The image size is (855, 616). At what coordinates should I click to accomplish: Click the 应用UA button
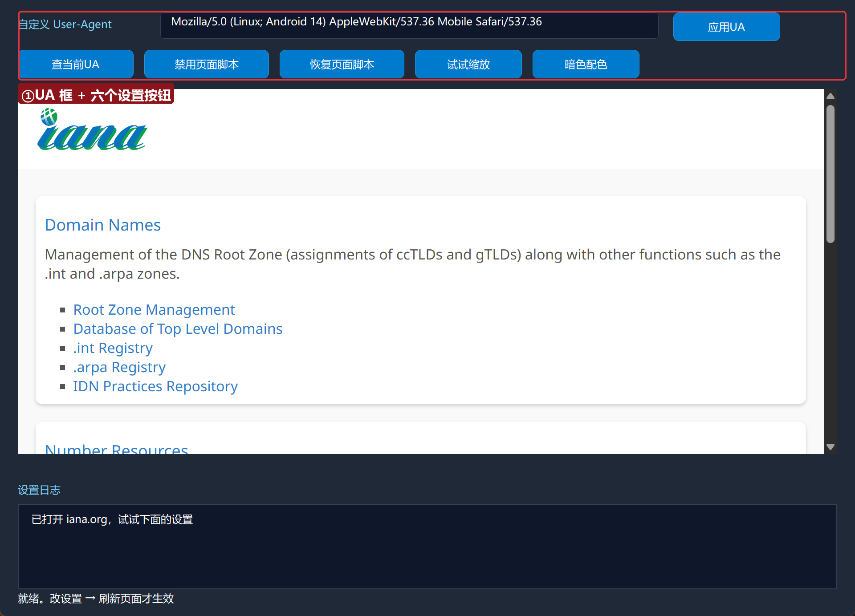(x=726, y=27)
